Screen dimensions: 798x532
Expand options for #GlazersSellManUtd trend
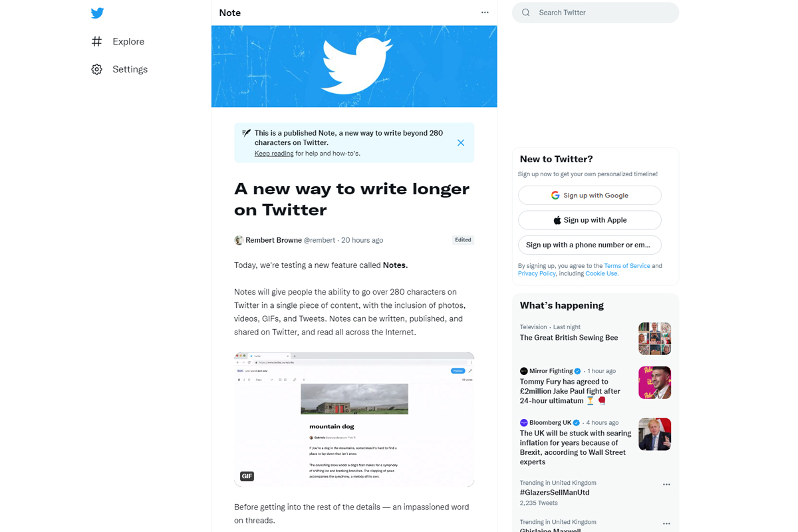tap(666, 485)
